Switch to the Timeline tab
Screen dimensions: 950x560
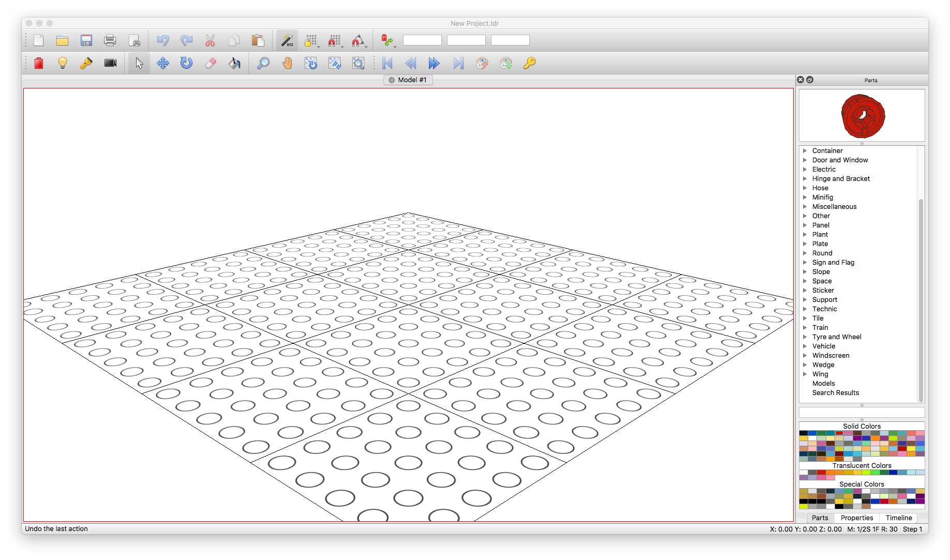pos(898,518)
